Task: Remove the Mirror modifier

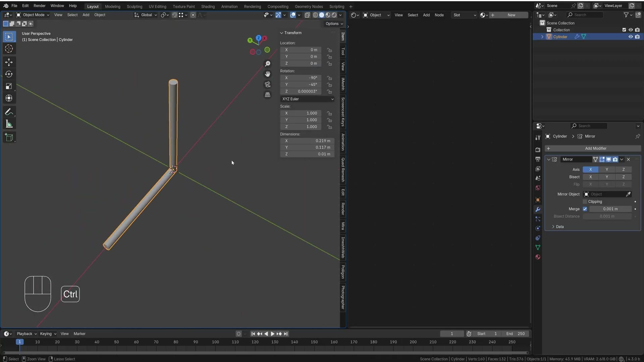Action: click(628, 160)
